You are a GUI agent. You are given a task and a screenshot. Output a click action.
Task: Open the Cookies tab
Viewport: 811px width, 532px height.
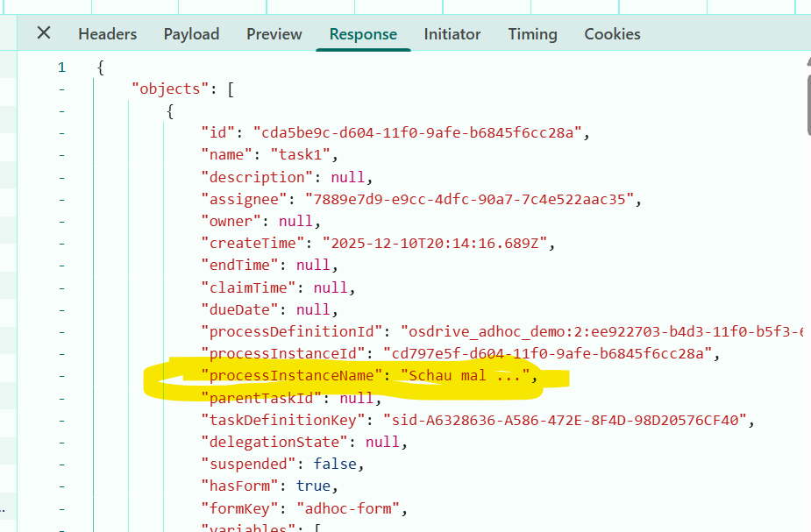(x=612, y=34)
